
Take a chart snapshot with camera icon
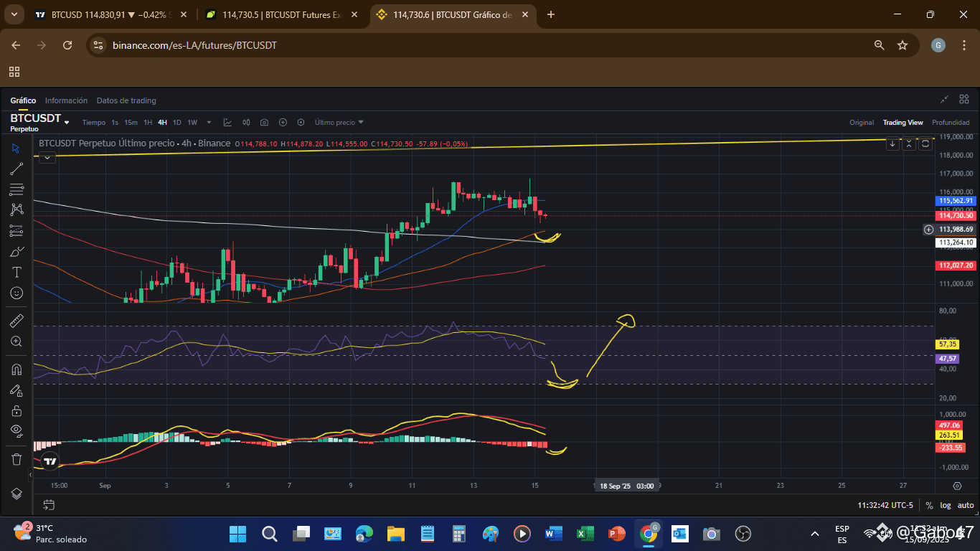coord(265,123)
